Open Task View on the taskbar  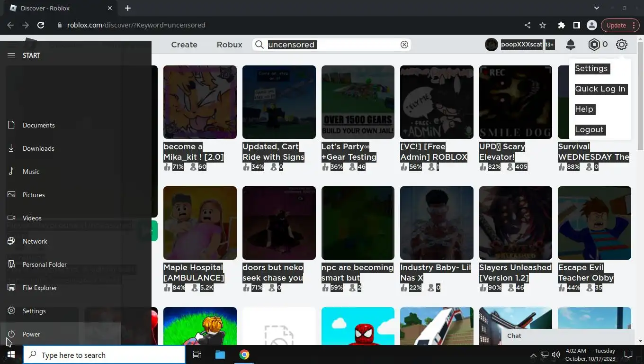(197, 355)
